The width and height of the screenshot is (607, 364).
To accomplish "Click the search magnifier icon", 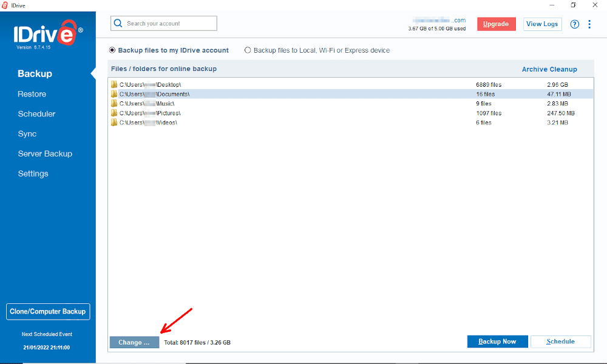I will 118,23.
